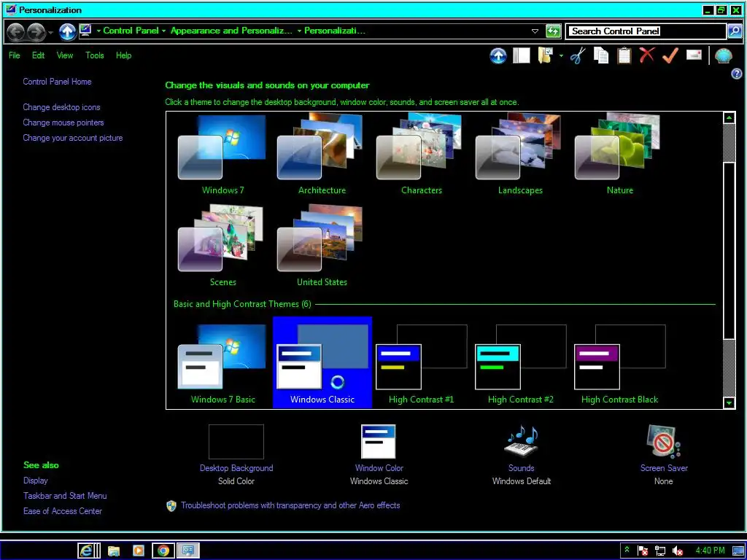Open the Help menu

click(123, 55)
